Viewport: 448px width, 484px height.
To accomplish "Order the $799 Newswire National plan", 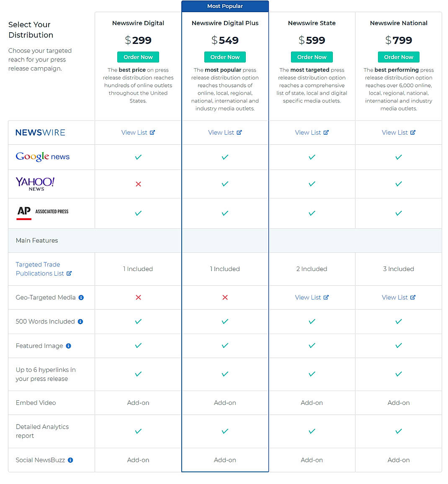I will (x=399, y=57).
